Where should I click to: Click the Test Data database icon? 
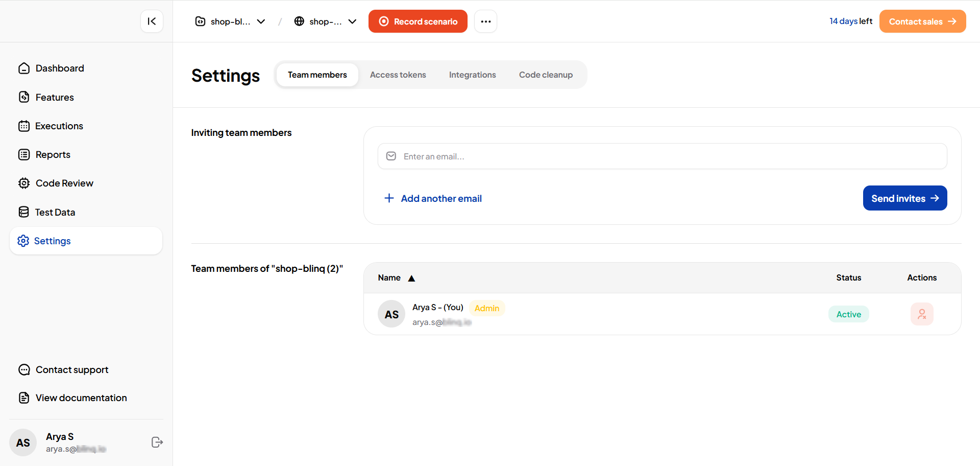24,212
